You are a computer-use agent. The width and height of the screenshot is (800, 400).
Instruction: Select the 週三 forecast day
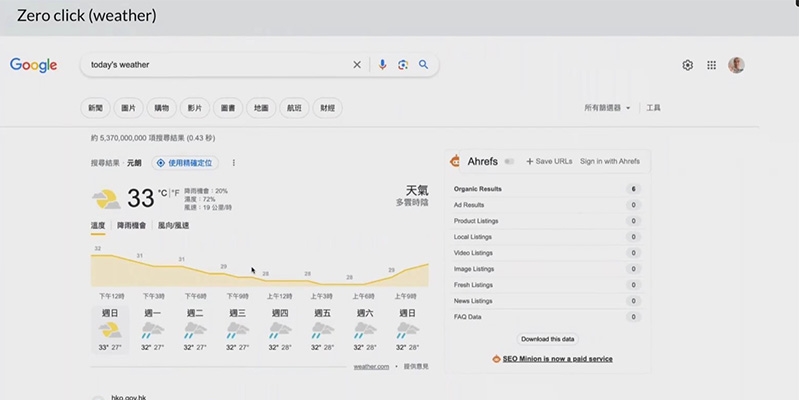237,330
